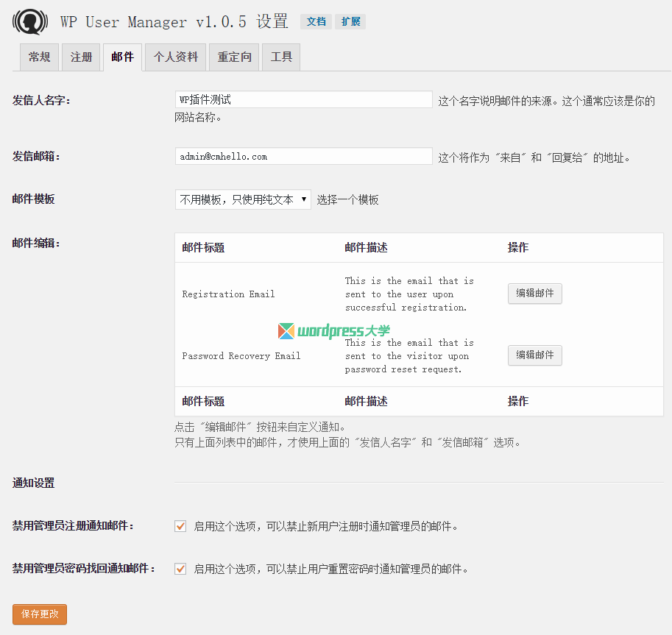Click the 文档 button
This screenshot has height=635, width=672.
316,21
